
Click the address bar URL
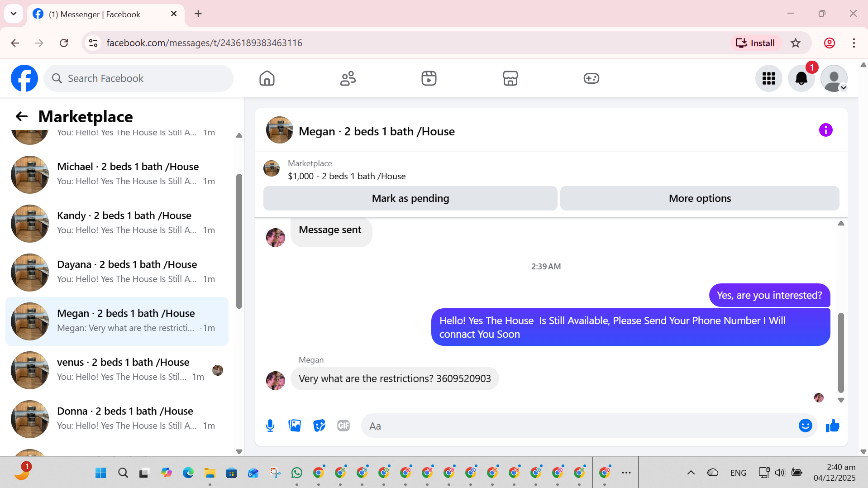[205, 43]
